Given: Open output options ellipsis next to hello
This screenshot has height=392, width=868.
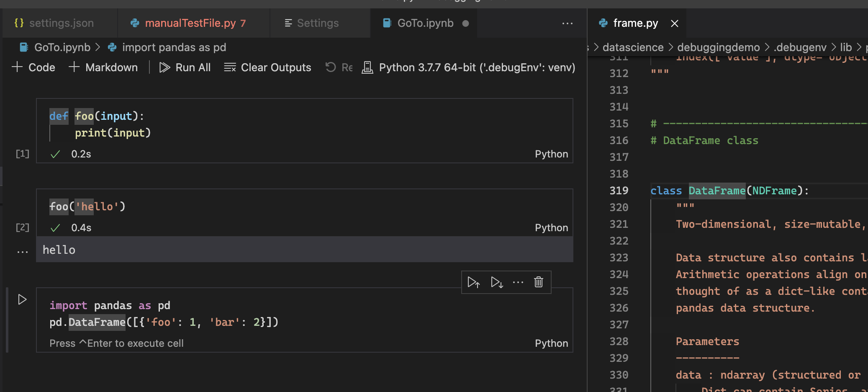Looking at the screenshot, I should [23, 252].
